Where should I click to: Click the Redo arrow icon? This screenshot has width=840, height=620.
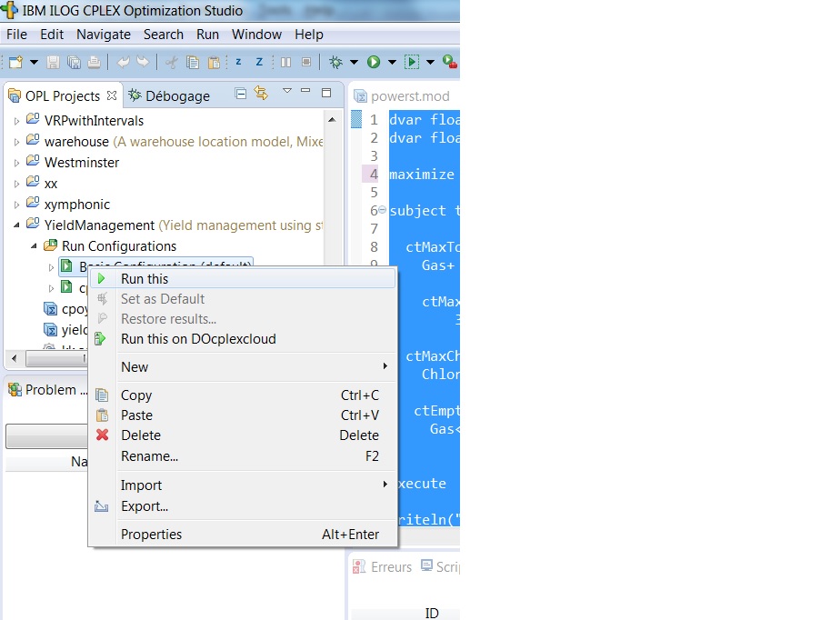click(143, 62)
